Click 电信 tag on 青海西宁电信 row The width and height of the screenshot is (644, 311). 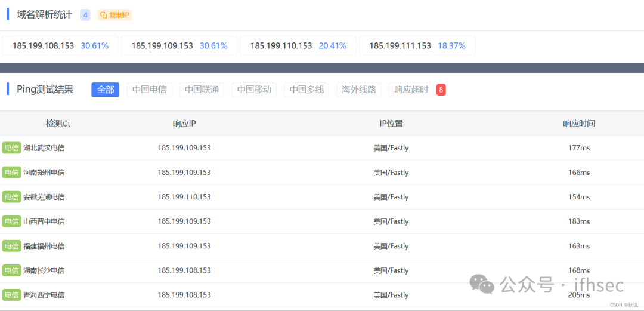[x=11, y=295]
